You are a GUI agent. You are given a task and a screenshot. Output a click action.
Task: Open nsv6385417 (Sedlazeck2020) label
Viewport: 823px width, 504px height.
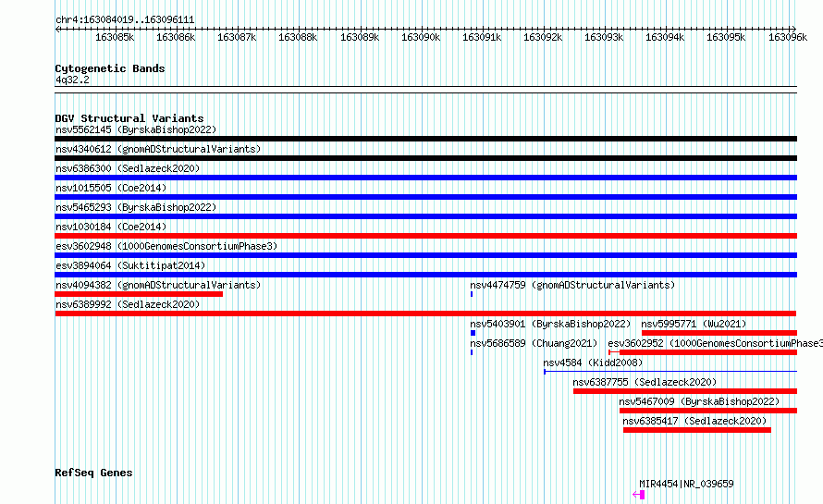point(694,421)
